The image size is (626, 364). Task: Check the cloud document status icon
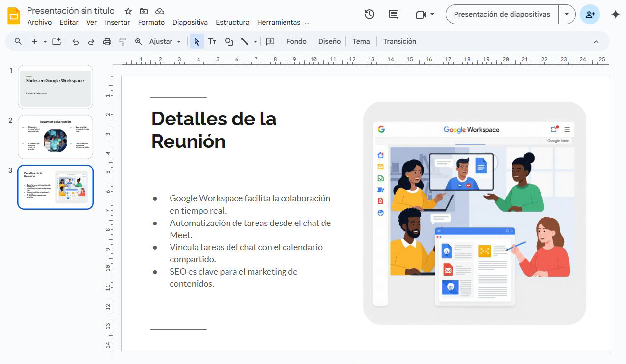click(x=160, y=11)
